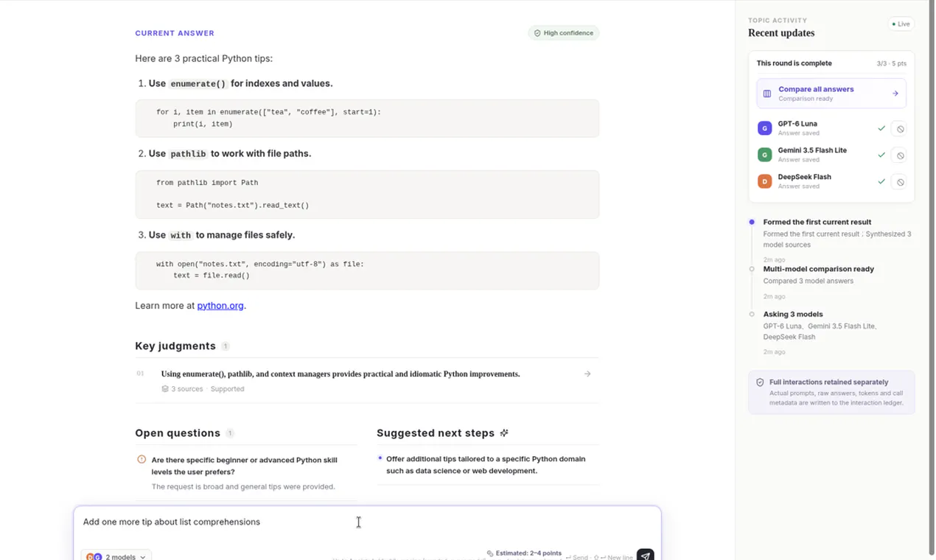
Task: Click the 'Asking 3 models' activity title
Action: coord(793,314)
